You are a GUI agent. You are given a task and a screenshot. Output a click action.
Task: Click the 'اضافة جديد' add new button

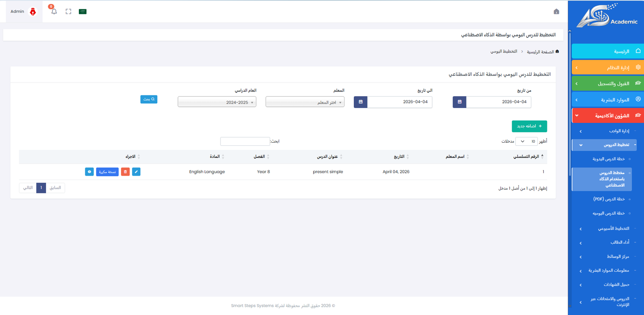point(529,126)
